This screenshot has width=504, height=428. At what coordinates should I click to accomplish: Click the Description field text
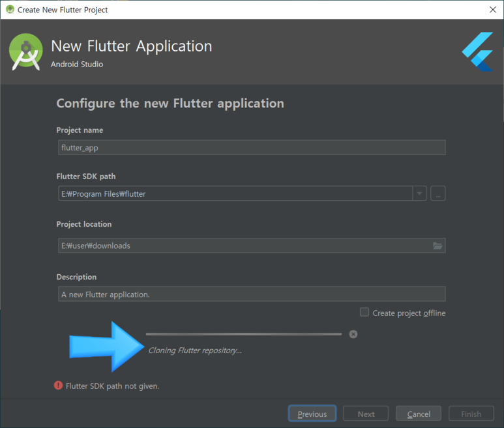pyautogui.click(x=252, y=294)
